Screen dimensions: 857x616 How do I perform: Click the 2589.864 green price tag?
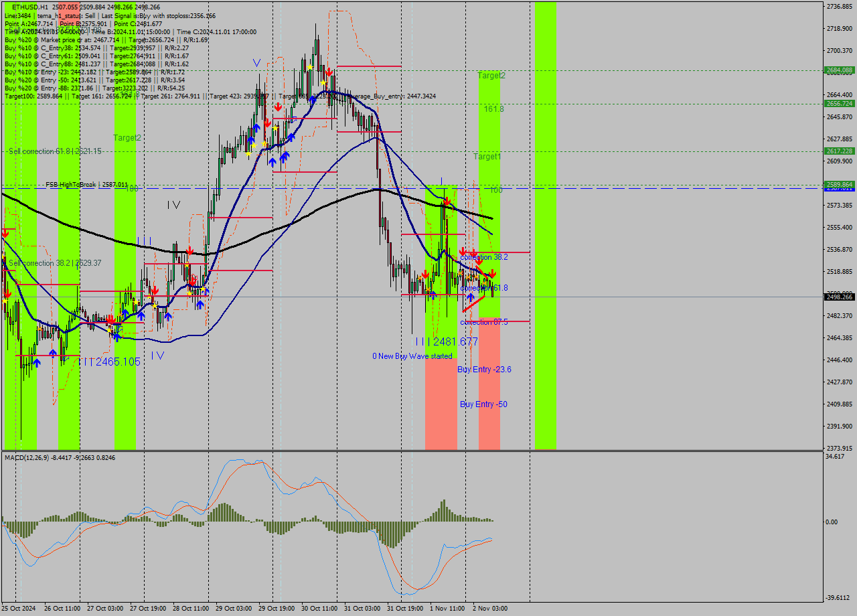point(840,184)
